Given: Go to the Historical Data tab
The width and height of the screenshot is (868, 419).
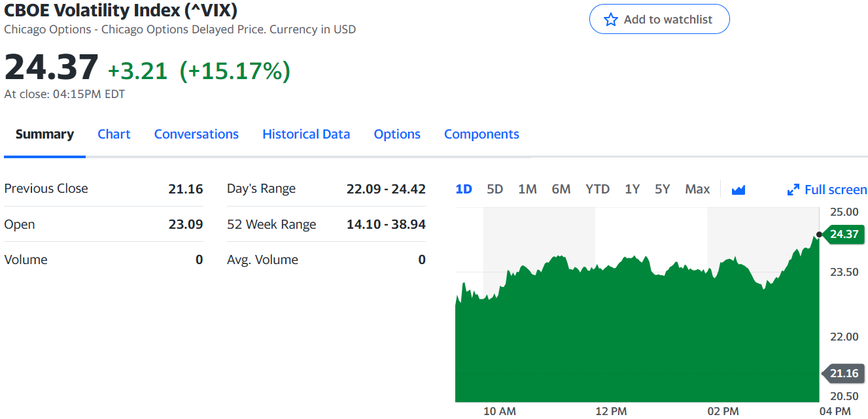Looking at the screenshot, I should [306, 134].
